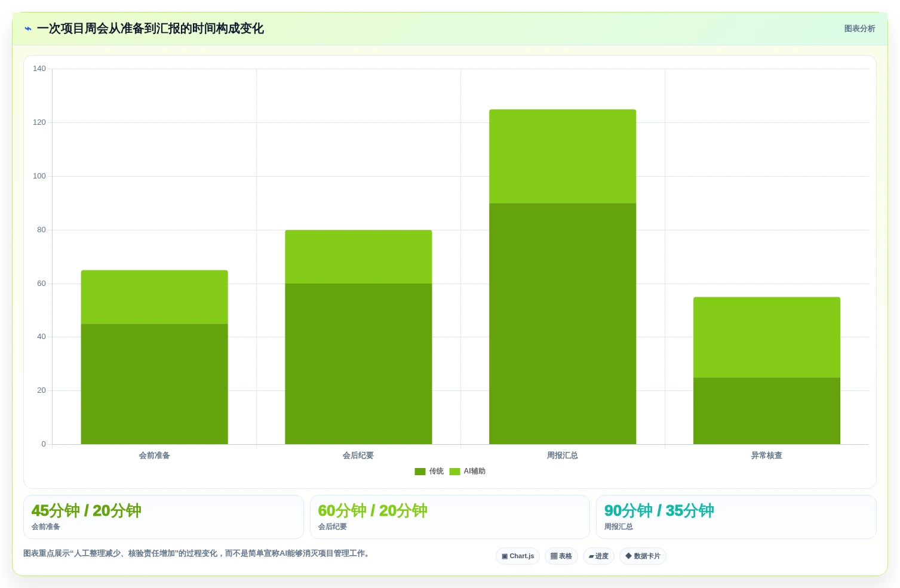Click the 表格 tag chip
The width and height of the screenshot is (900, 588).
(561, 556)
